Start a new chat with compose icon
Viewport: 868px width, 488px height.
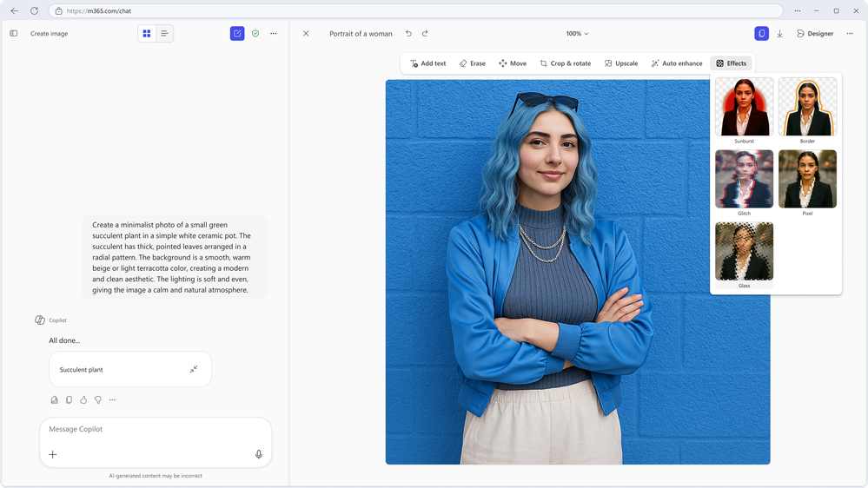pos(237,34)
